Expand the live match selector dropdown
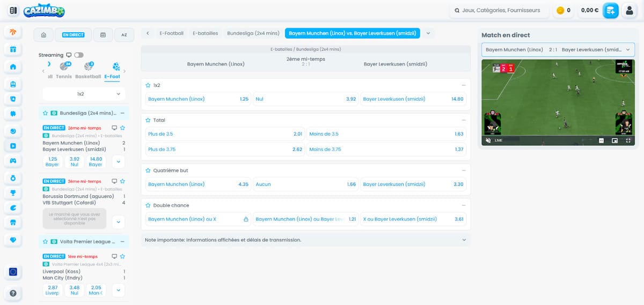The image size is (644, 305). tap(558, 49)
